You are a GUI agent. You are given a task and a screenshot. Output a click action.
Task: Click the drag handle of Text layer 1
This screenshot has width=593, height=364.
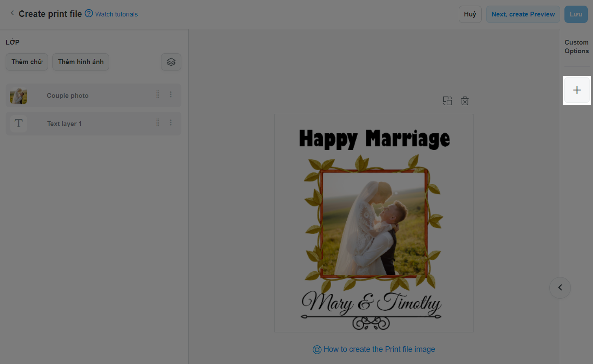tap(158, 122)
